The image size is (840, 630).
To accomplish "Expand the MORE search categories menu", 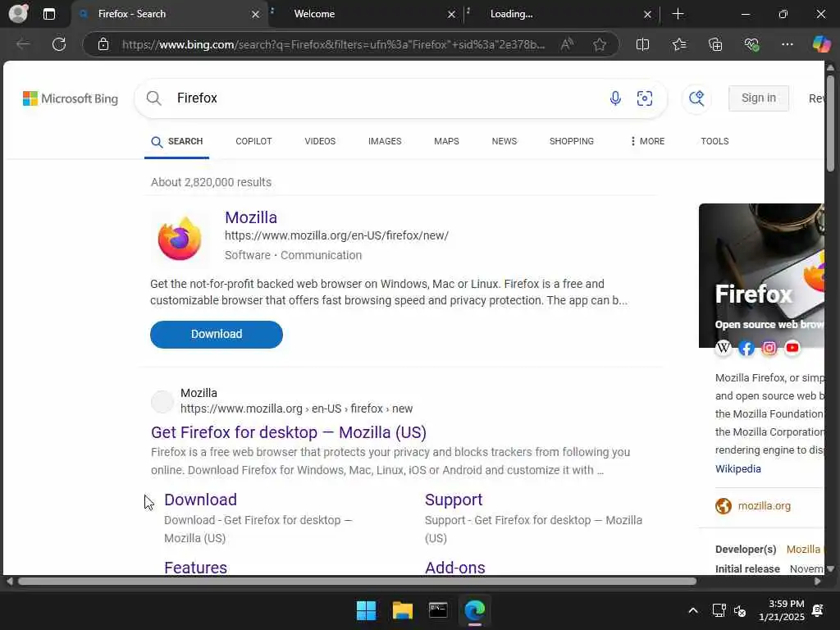I will pyautogui.click(x=647, y=141).
